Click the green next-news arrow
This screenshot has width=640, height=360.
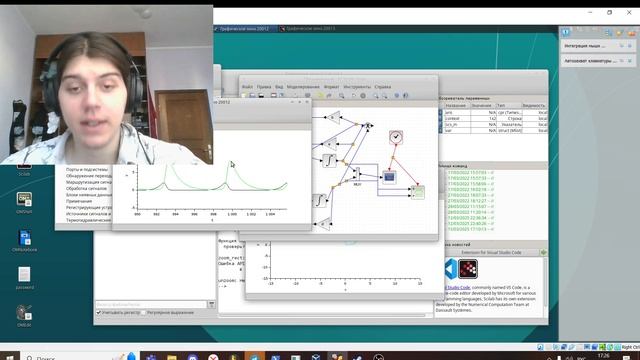[543, 253]
